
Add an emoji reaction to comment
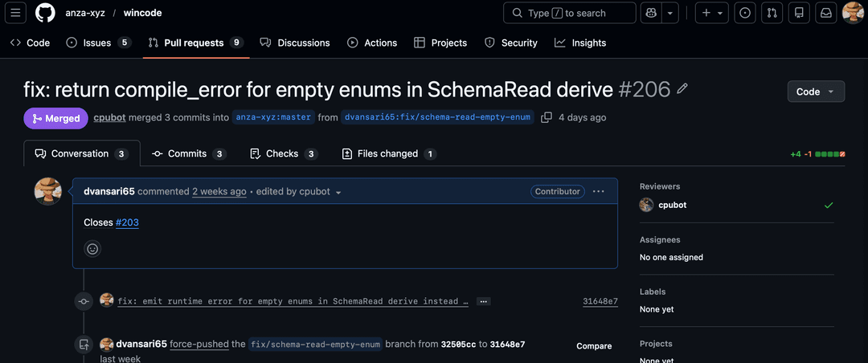(92, 249)
